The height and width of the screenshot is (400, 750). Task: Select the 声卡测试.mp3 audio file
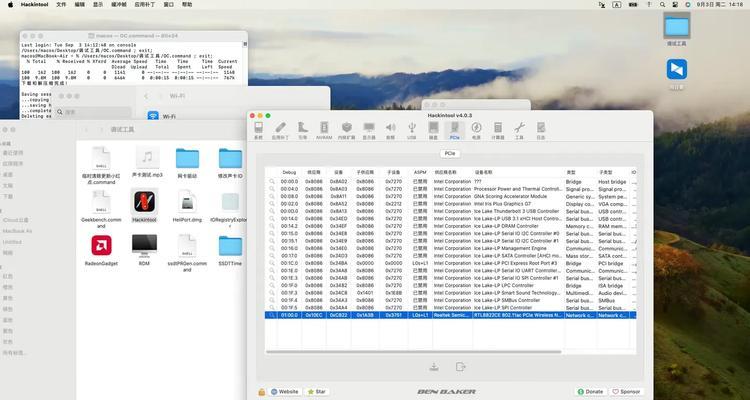147,157
